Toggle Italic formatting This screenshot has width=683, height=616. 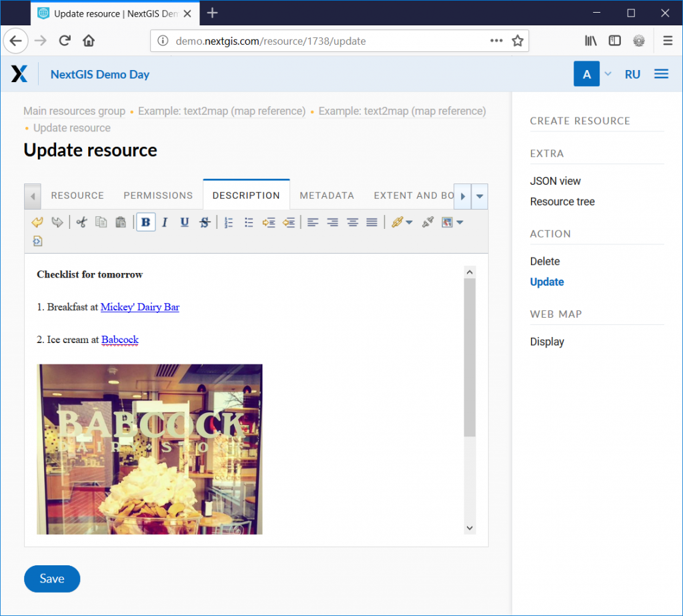coord(165,222)
